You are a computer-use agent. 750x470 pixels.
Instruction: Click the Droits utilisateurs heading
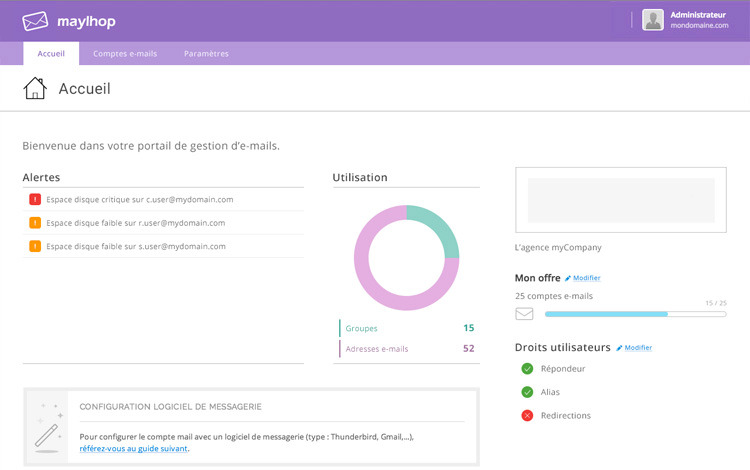point(562,348)
